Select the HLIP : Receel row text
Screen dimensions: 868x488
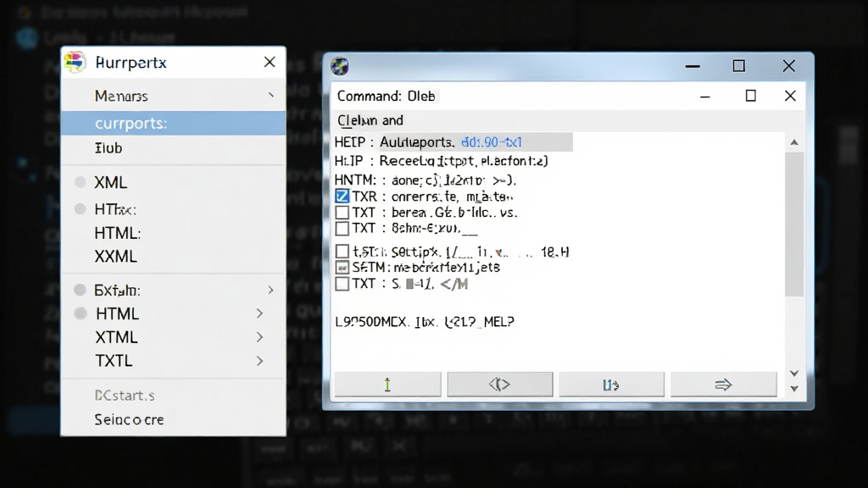tap(441, 161)
